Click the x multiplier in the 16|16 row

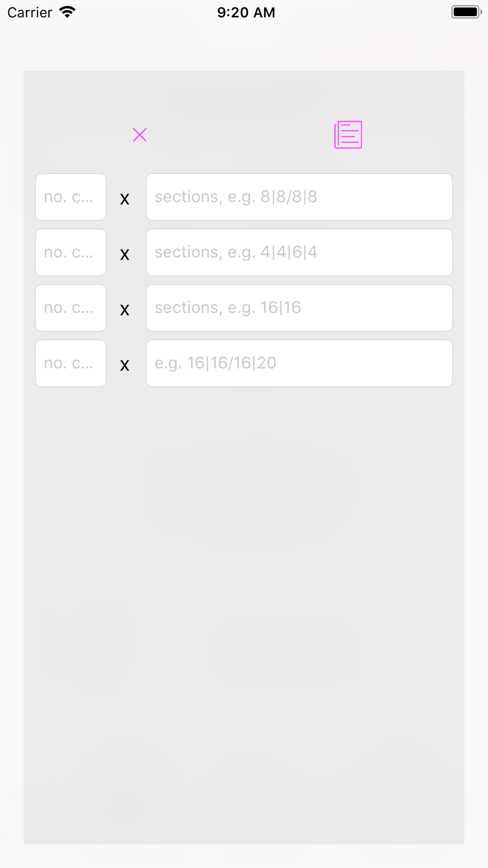pos(125,310)
